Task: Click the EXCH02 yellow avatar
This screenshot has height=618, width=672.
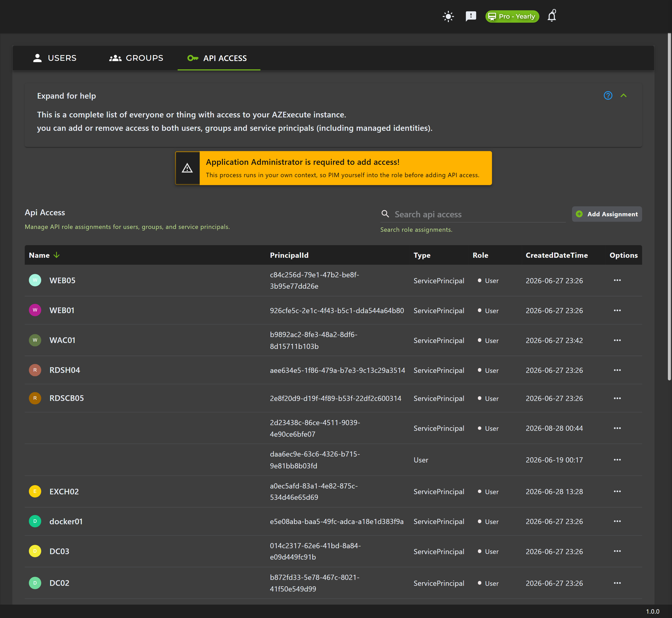Action: point(35,491)
